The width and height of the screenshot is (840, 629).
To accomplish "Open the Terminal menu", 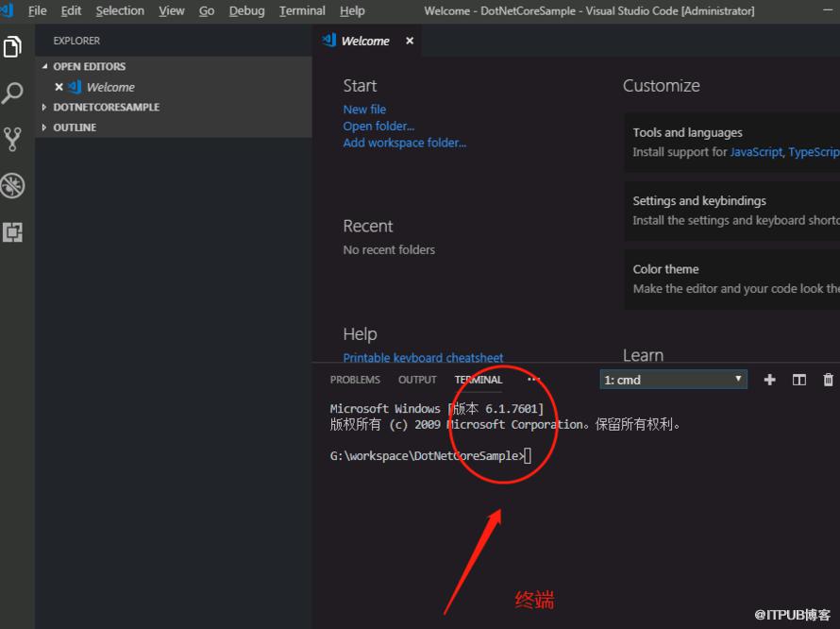I will [x=302, y=10].
